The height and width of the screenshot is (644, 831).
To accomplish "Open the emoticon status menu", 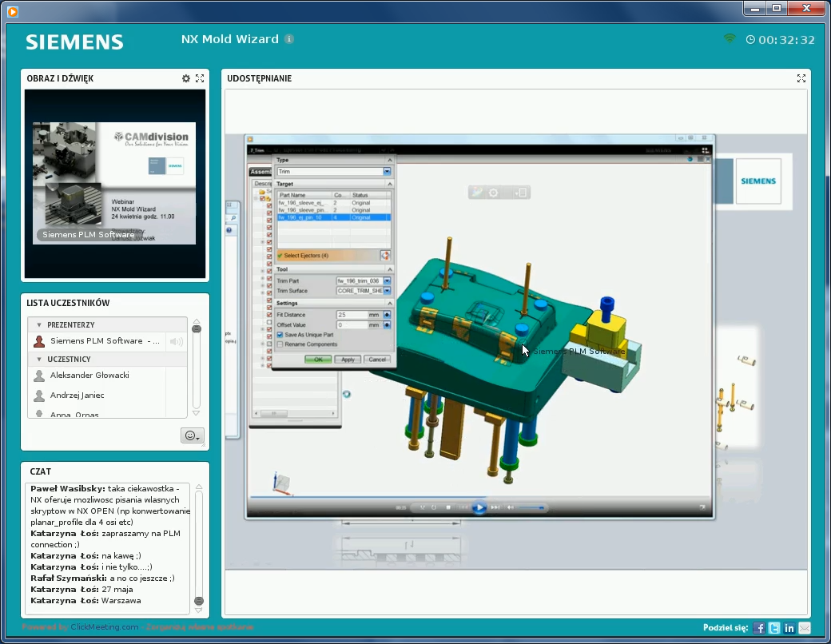I will [x=192, y=435].
